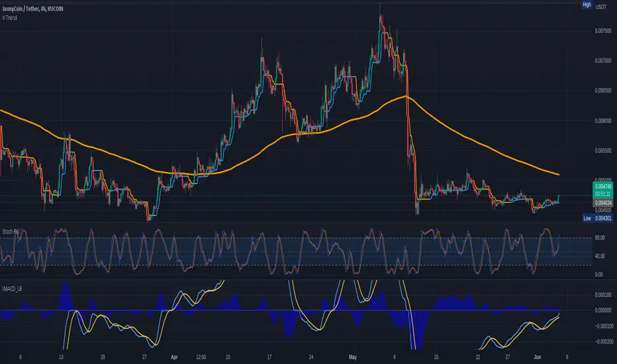Click the 0.006500 price axis label
The width and height of the screenshot is (617, 364).
(x=603, y=91)
